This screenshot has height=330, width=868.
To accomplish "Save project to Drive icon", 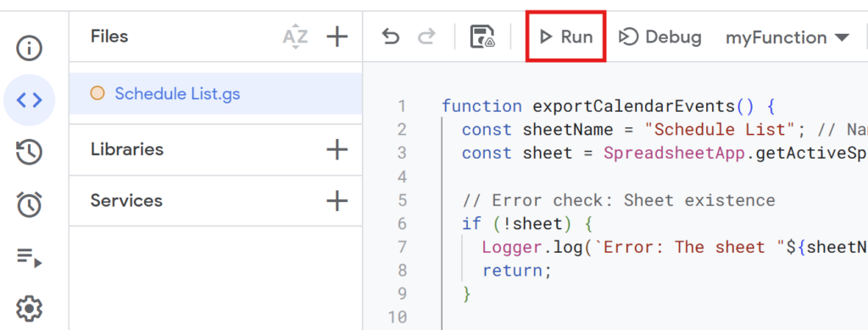I will coord(482,37).
